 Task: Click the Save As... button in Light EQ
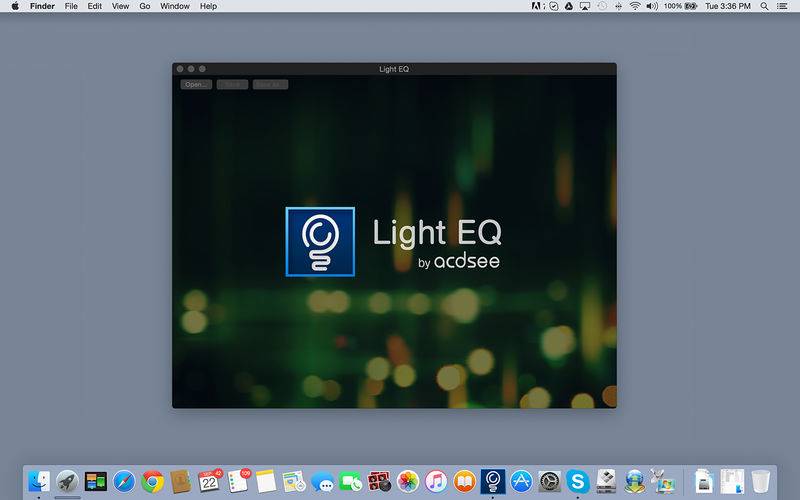[270, 84]
